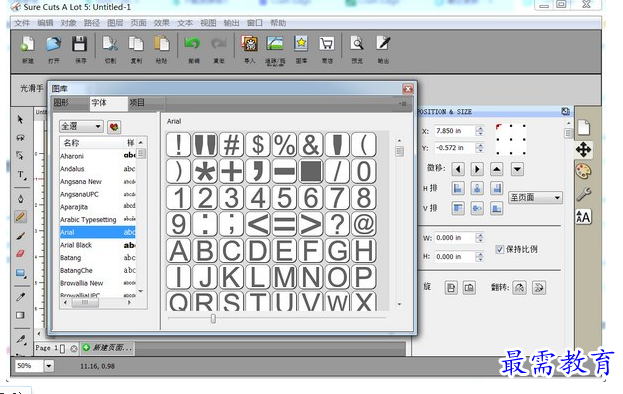The height and width of the screenshot is (394, 623).
Task: Click the Copy toolbar icon
Action: point(136,44)
